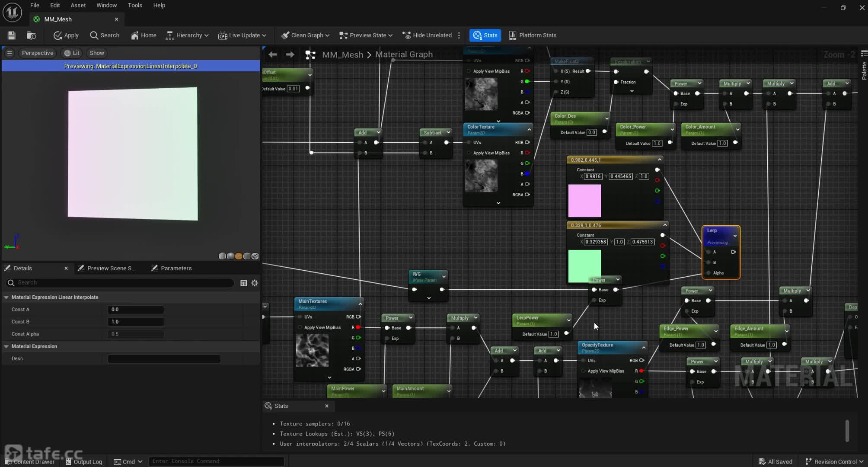The width and height of the screenshot is (868, 467).
Task: Open the Edit menu
Action: tap(55, 5)
